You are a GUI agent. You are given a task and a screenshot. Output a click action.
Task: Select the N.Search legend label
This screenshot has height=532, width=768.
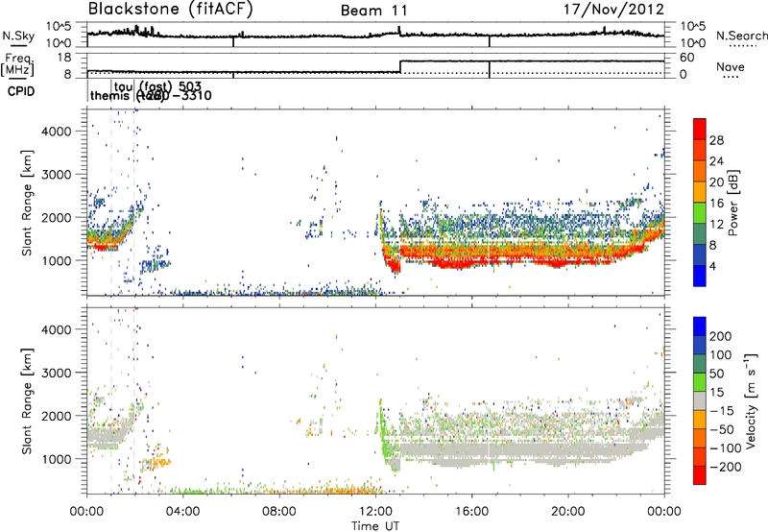click(x=741, y=36)
